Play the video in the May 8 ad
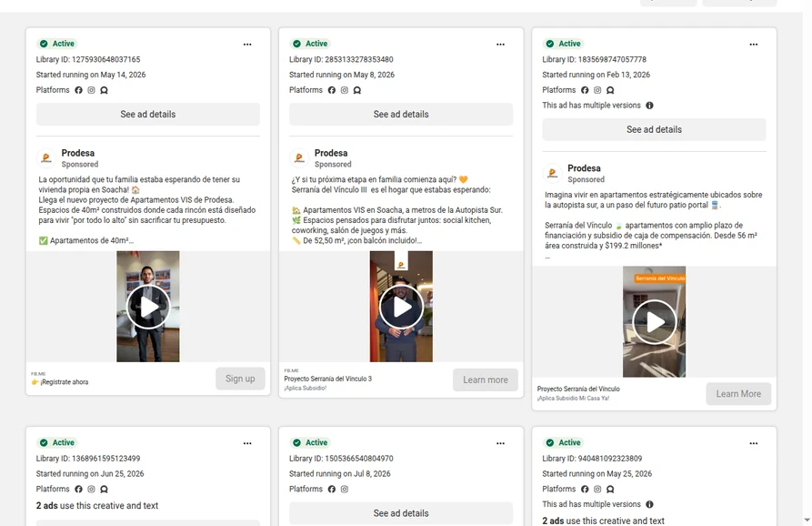 401,307
